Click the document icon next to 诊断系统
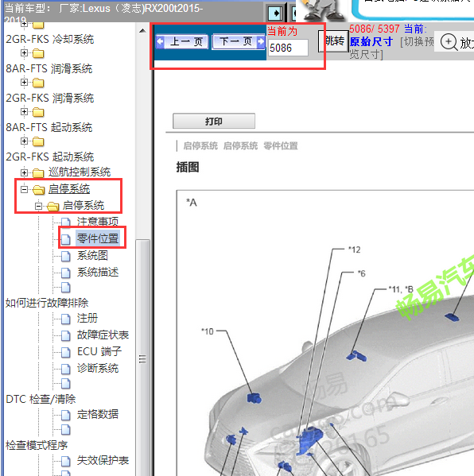The width and height of the screenshot is (474, 476). click(x=66, y=369)
